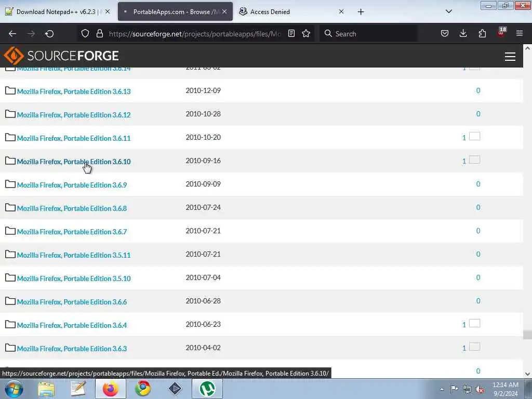Click folder icon for Edition 3.5.11
This screenshot has height=399, width=532.
pyautogui.click(x=10, y=255)
